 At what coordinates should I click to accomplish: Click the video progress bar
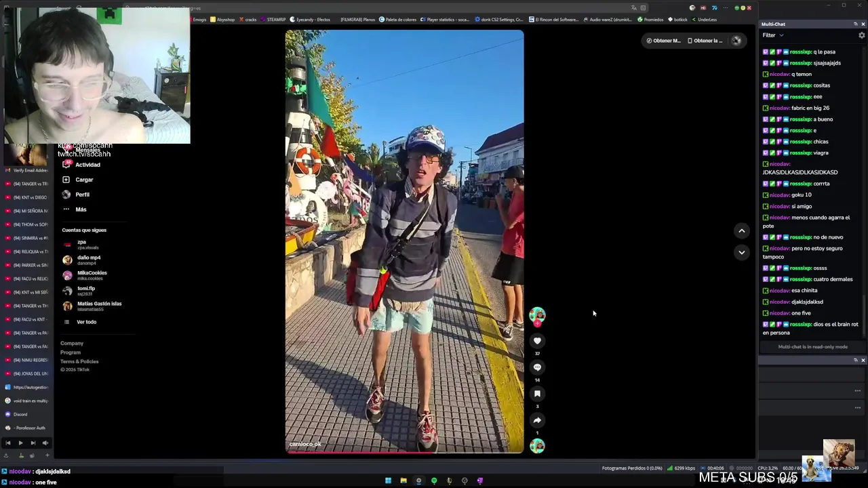pos(404,452)
